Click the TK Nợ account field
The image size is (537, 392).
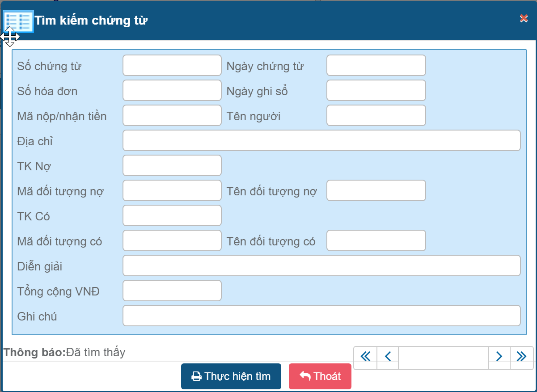point(172,166)
